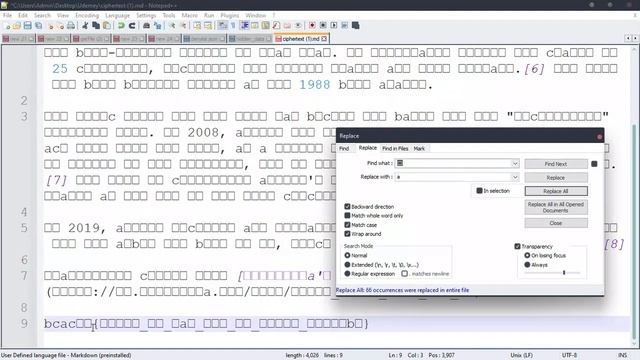Open a file using the Open toolbar icon
640x360 pixels.
[17, 25]
